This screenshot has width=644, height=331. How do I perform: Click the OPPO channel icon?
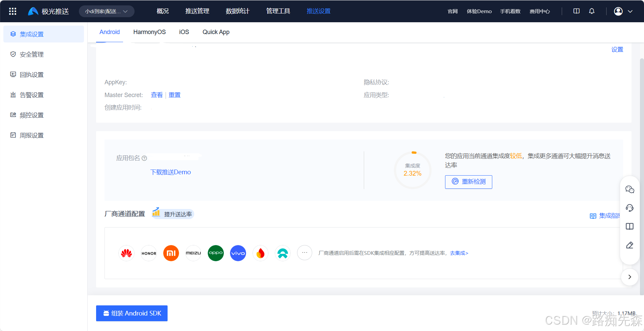215,253
